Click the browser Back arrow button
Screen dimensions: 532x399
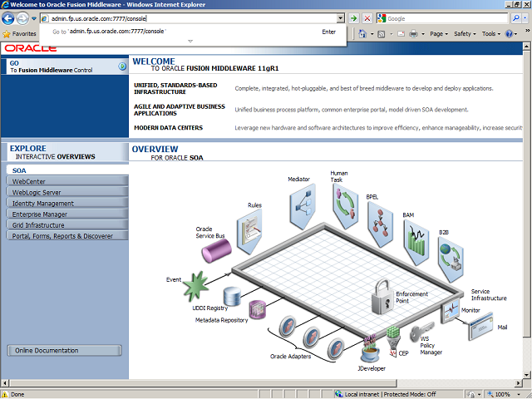click(x=7, y=18)
